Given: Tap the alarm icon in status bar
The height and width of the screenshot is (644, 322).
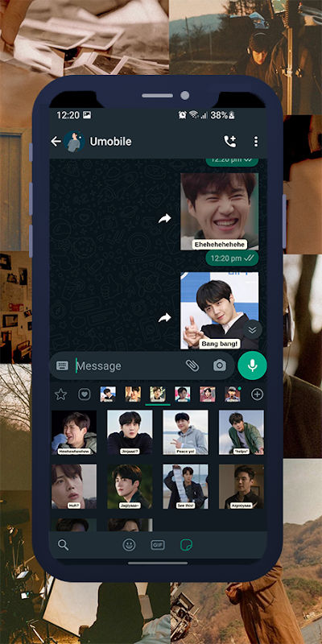Looking at the screenshot, I should (x=183, y=115).
